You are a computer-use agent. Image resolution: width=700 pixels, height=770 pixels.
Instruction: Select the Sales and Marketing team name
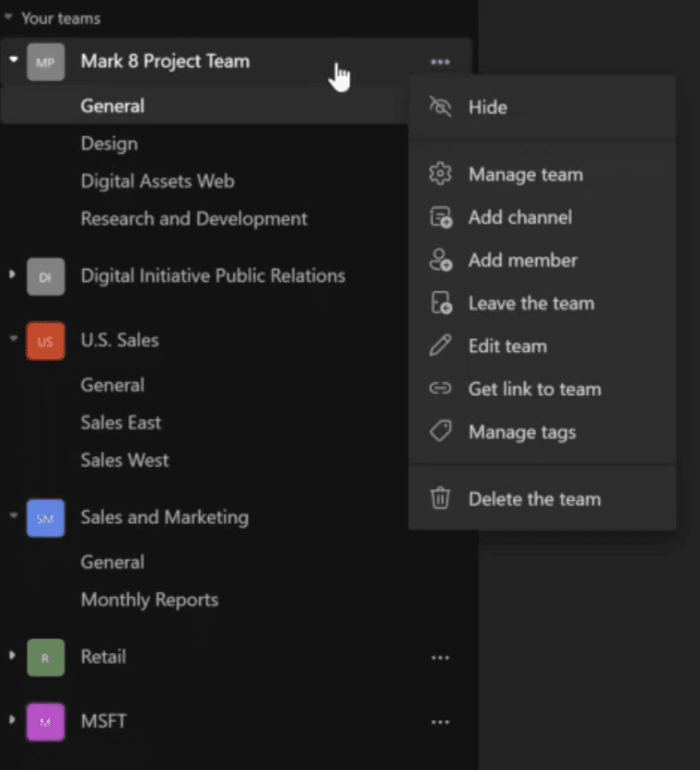pos(165,517)
